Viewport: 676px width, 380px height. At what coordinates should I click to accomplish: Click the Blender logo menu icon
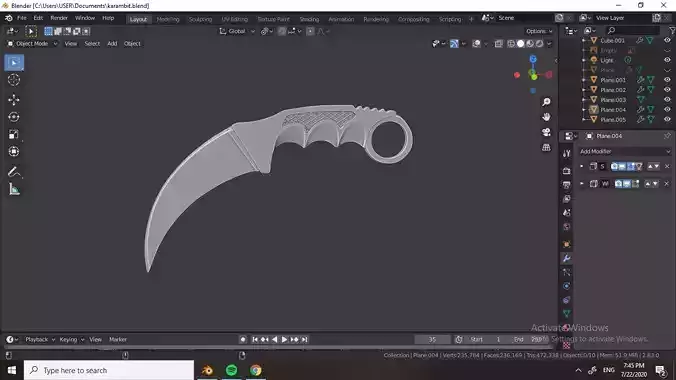point(9,18)
